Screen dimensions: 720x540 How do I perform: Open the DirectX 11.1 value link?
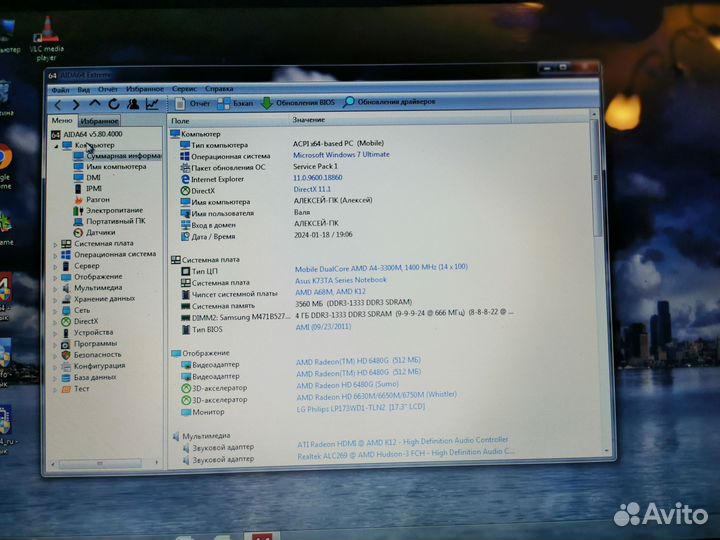point(312,189)
